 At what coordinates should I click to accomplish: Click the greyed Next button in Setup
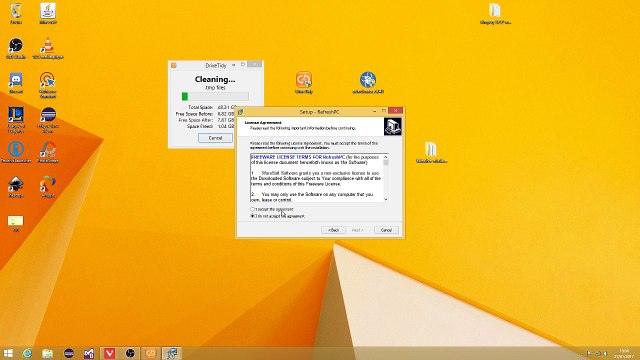[x=358, y=230]
